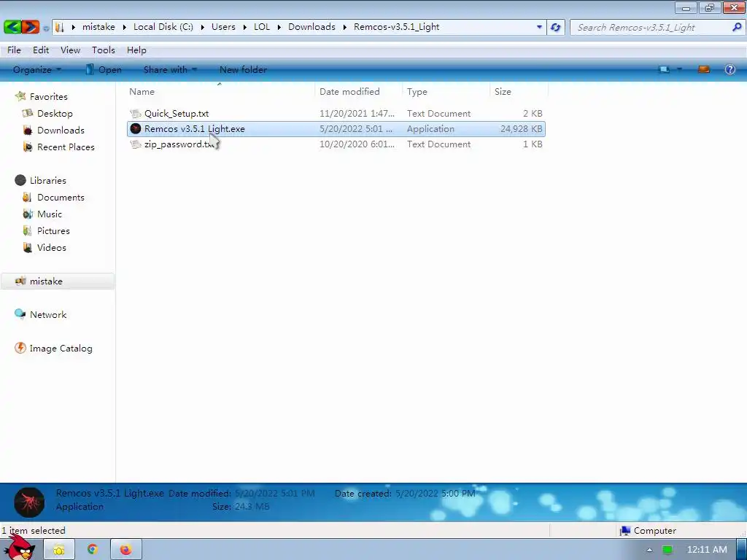Click Local Disk (C:) in the breadcrumb
The image size is (747, 560).
pos(163,27)
